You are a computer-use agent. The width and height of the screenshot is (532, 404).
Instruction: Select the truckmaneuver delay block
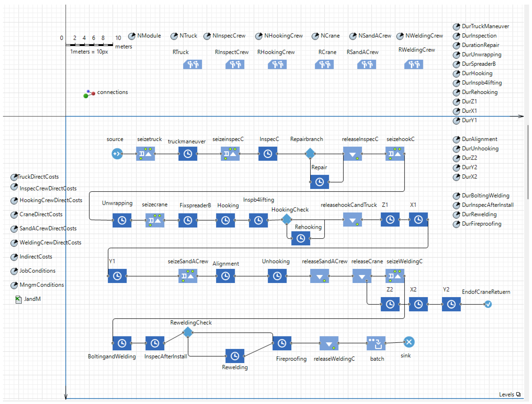coord(188,154)
